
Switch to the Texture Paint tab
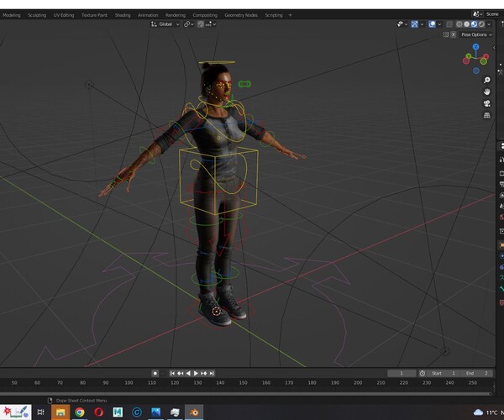tap(94, 15)
